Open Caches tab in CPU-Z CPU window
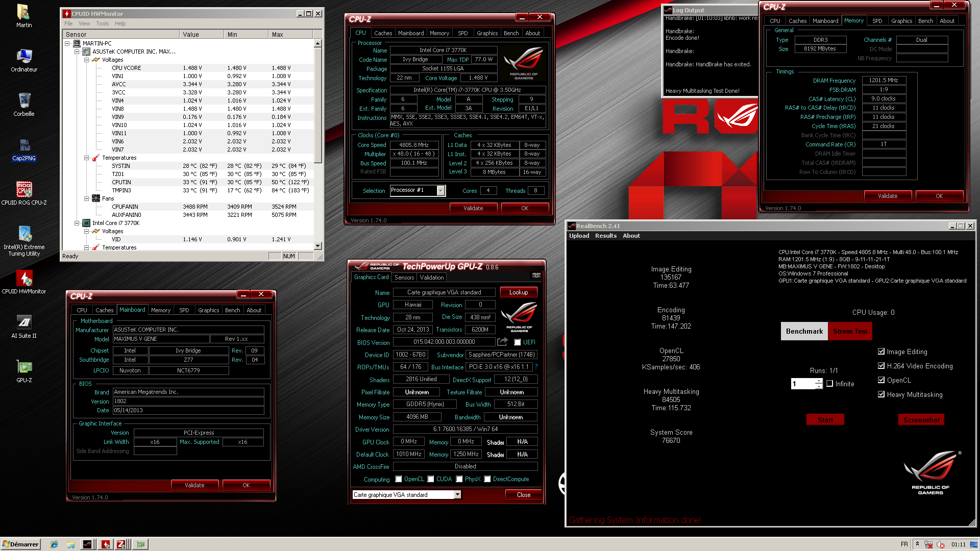Screen dimensions: 980x551 click(x=383, y=33)
